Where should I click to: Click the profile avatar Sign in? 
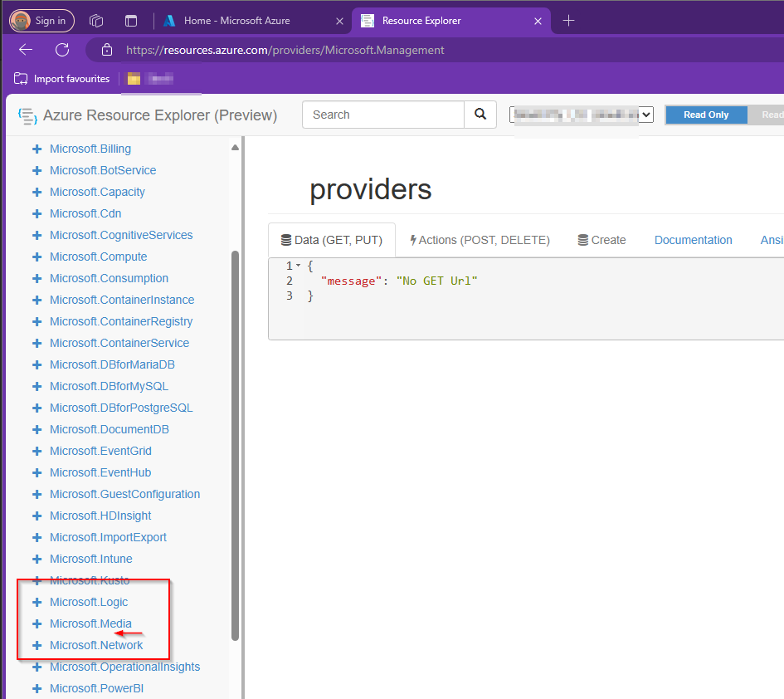pos(42,21)
